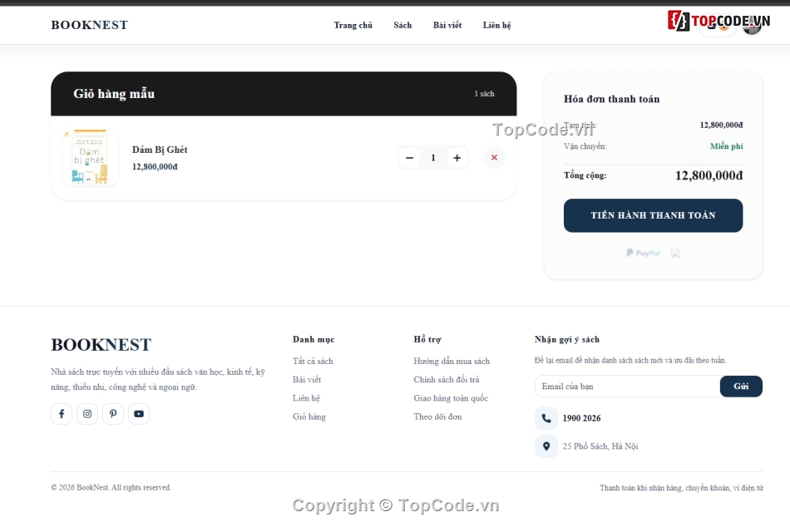The image size is (790, 532).
Task: Go to the Sách menu
Action: 402,25
